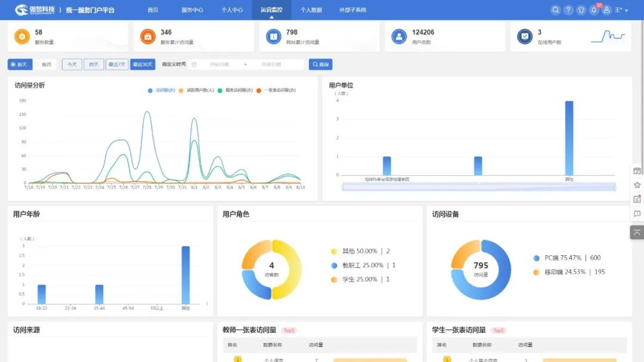The image size is (644, 362).
Task: Expand the user account dropdown arrow
Action: [x=626, y=11]
